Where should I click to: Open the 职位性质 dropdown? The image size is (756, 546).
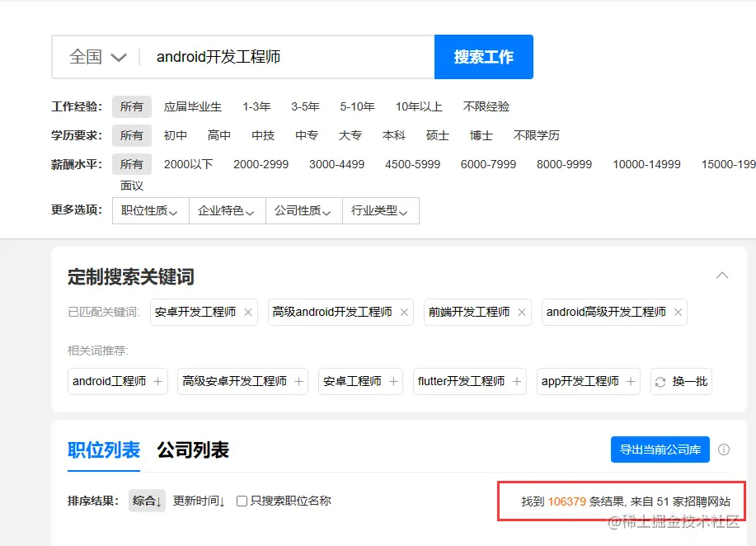pos(149,210)
